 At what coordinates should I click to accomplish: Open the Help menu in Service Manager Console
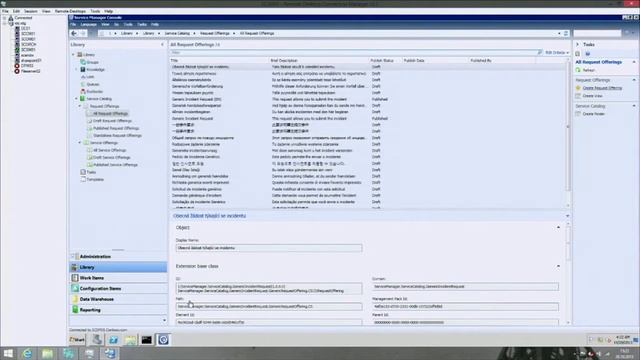(155, 24)
